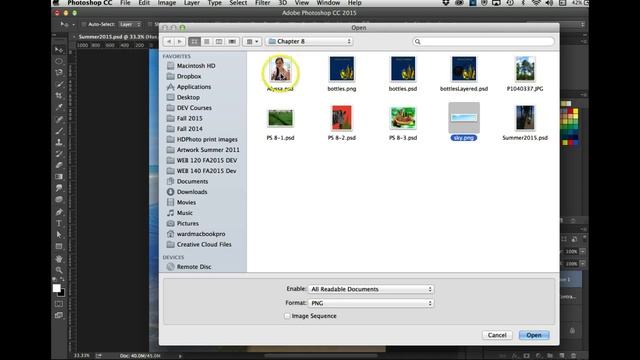Select the PS 8-2.psd file
640x360 pixels.
[x=342, y=122]
